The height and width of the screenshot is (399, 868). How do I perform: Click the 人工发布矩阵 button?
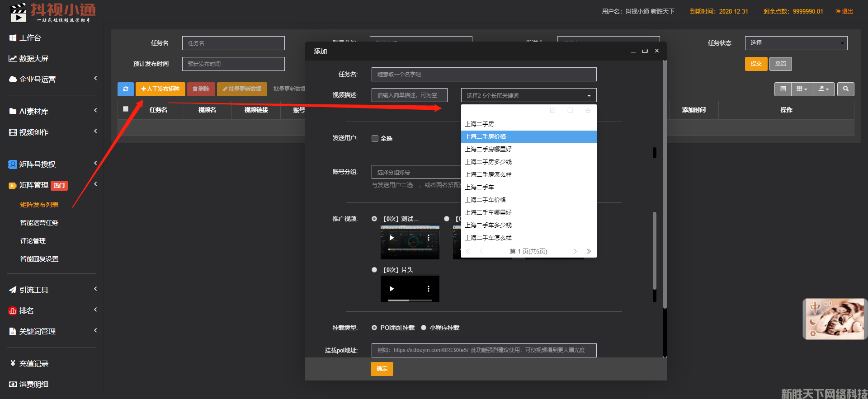click(160, 89)
